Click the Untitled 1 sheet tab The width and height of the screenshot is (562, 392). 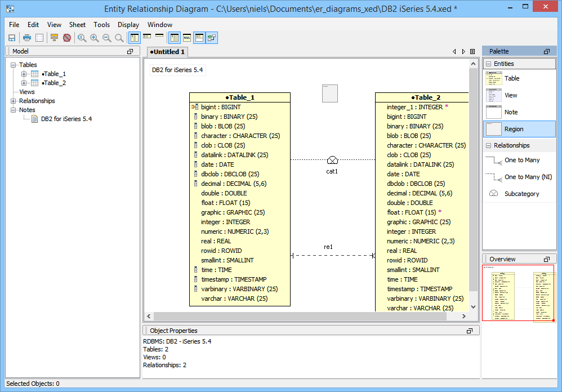[x=167, y=52]
